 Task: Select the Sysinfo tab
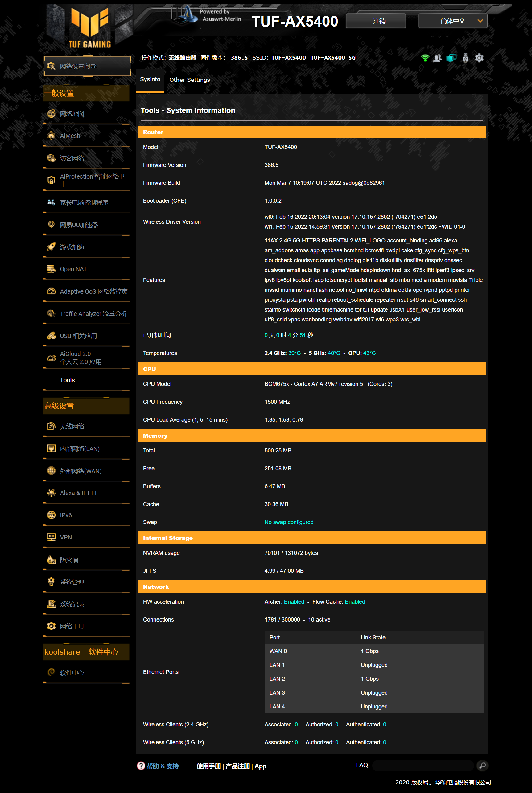[150, 79]
